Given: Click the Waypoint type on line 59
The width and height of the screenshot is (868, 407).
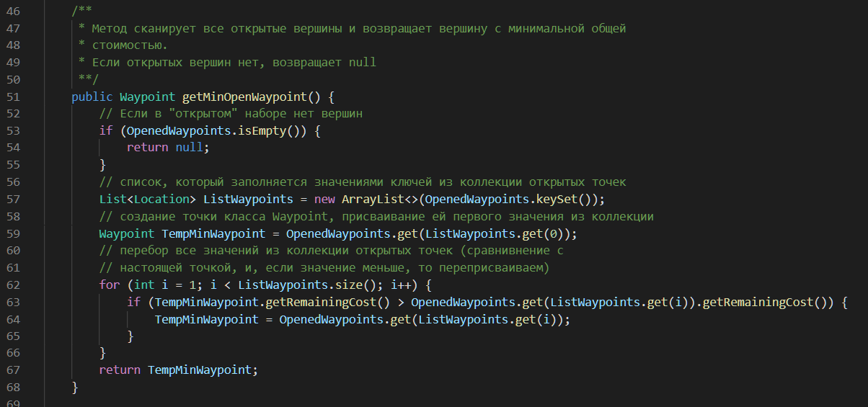Looking at the screenshot, I should point(127,233).
